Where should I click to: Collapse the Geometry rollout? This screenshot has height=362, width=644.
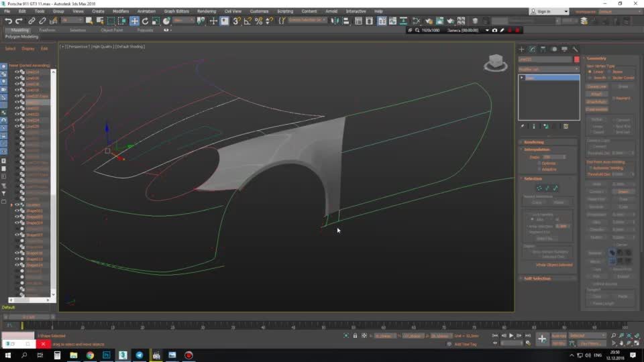[x=596, y=58]
